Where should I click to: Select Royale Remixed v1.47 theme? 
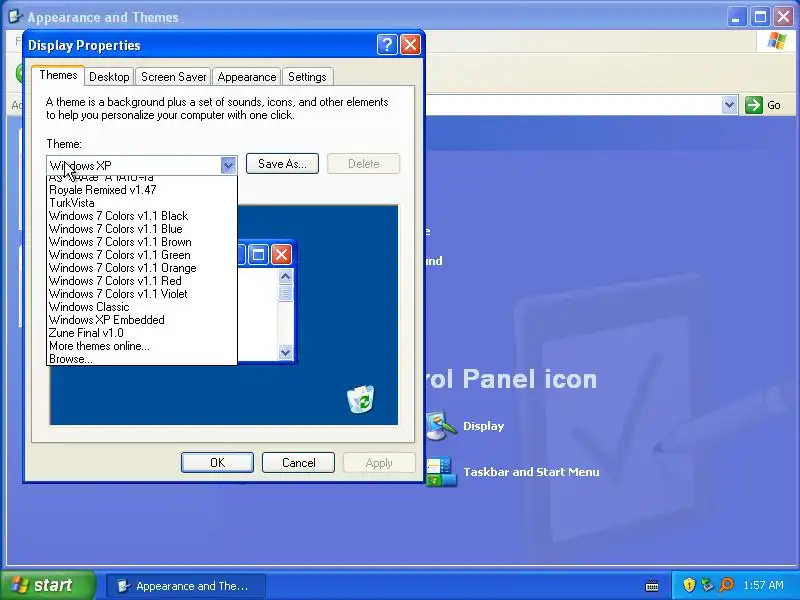[x=142, y=190]
